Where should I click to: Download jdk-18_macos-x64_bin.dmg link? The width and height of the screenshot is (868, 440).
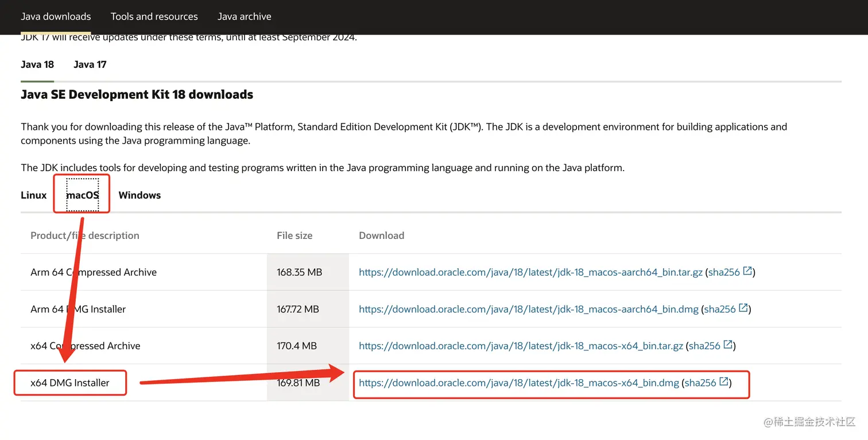pos(519,383)
